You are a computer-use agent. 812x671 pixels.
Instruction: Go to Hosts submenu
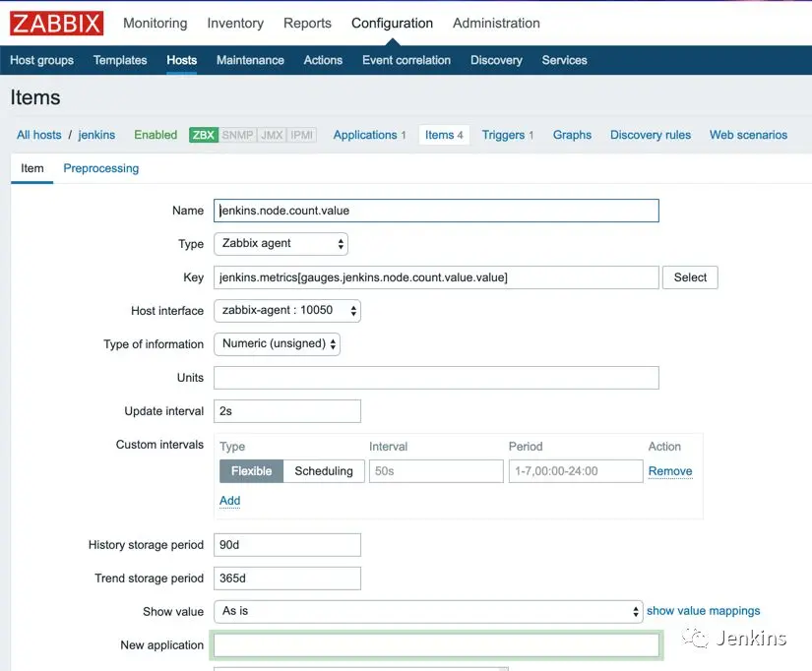click(x=182, y=60)
